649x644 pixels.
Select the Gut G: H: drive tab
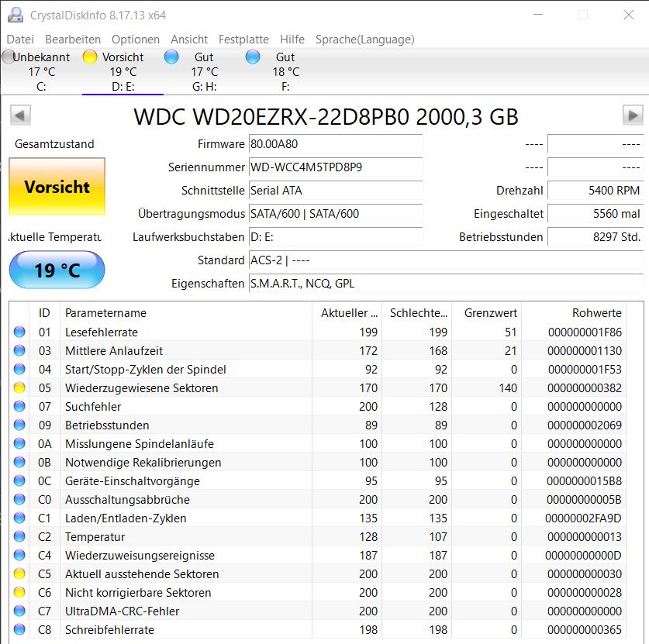click(204, 71)
